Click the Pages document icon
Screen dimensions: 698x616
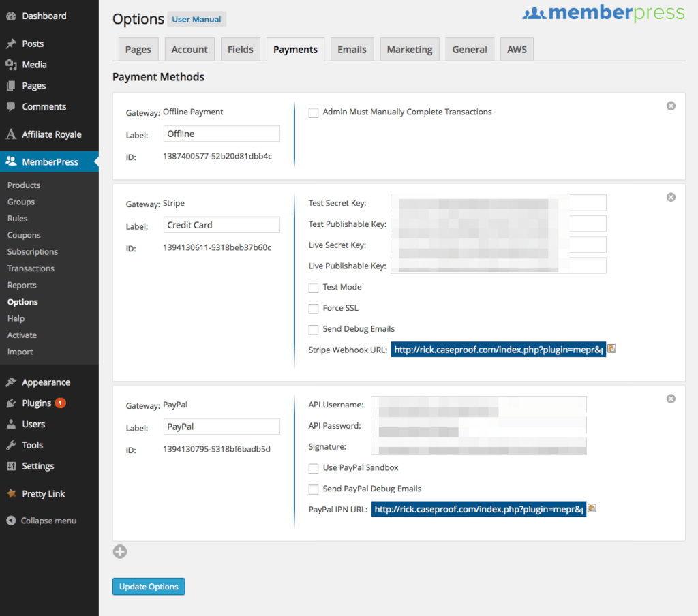[11, 85]
